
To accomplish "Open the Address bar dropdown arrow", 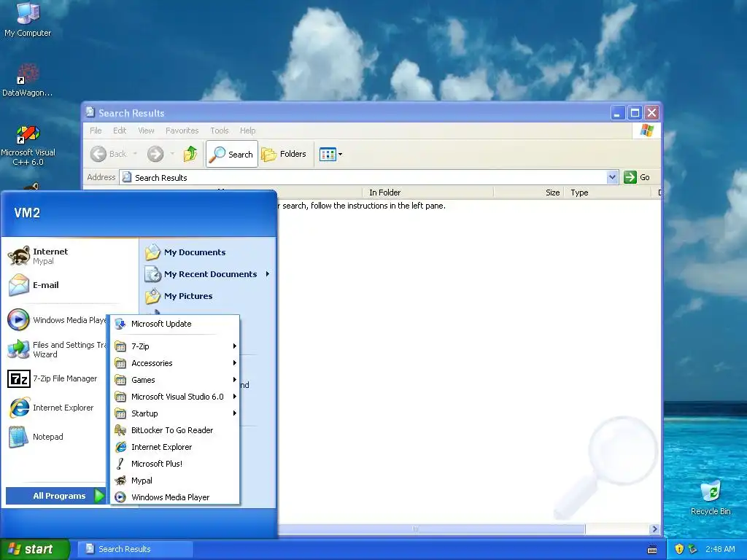I will [612, 177].
